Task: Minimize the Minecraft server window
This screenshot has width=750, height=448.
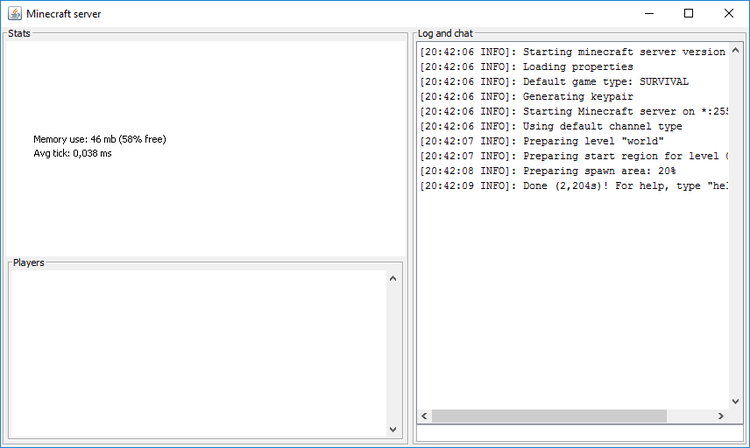Action: [x=649, y=13]
